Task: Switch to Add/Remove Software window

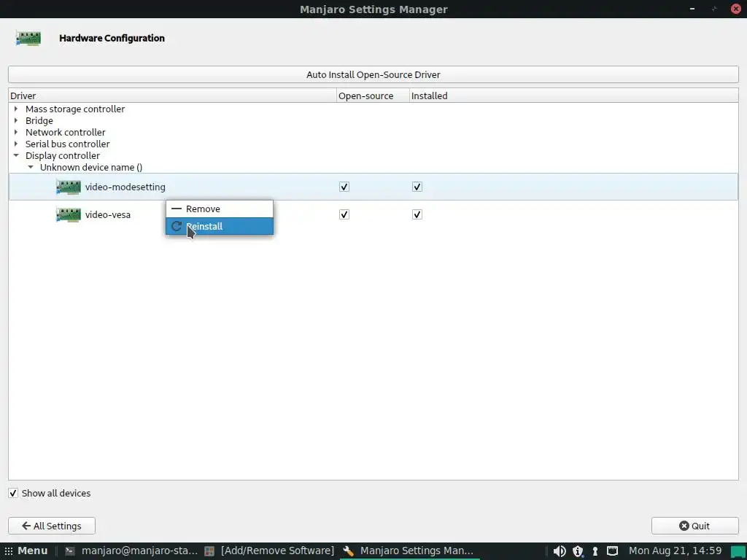Action: [270, 551]
